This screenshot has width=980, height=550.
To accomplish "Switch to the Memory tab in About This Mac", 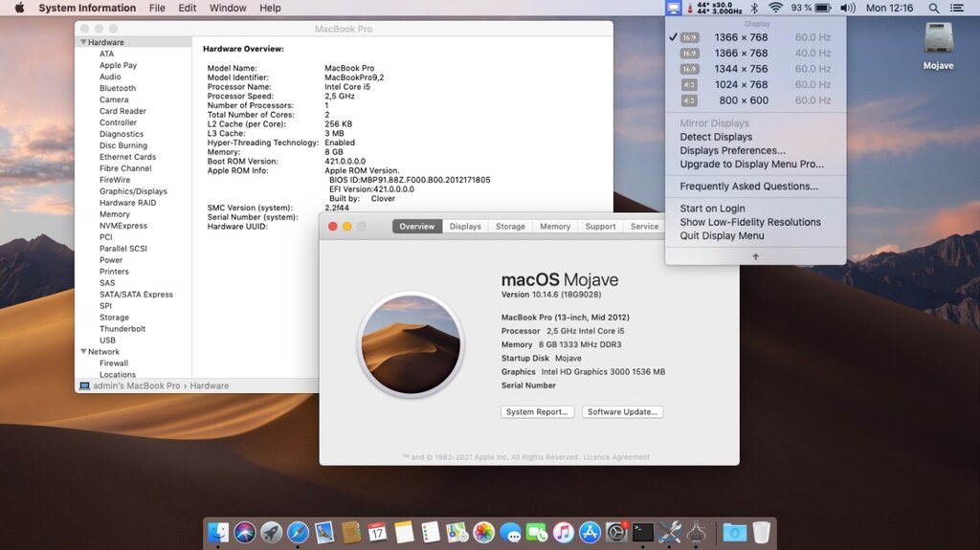I will tap(555, 227).
